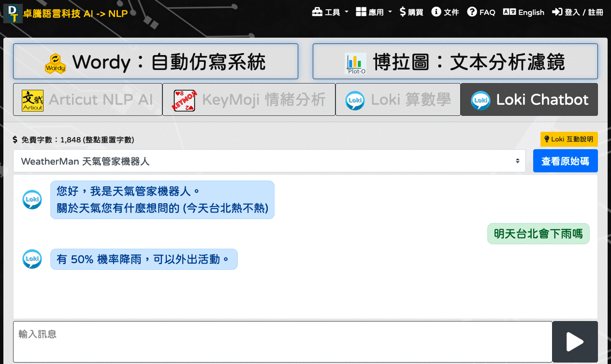Toggle to the English language version
Viewport: 611px width, 364px height.
point(524,12)
